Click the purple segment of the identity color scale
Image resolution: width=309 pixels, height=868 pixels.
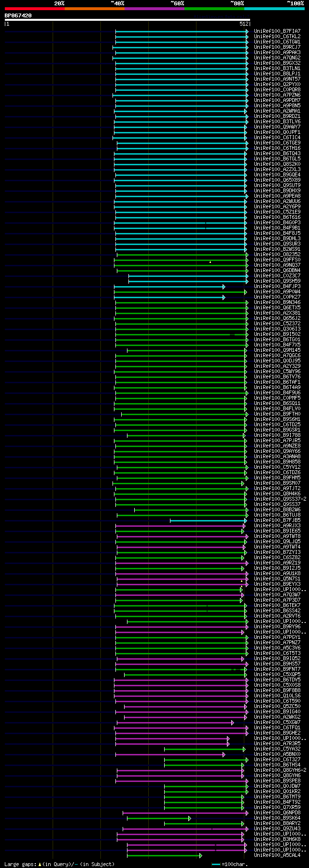coord(154,9)
